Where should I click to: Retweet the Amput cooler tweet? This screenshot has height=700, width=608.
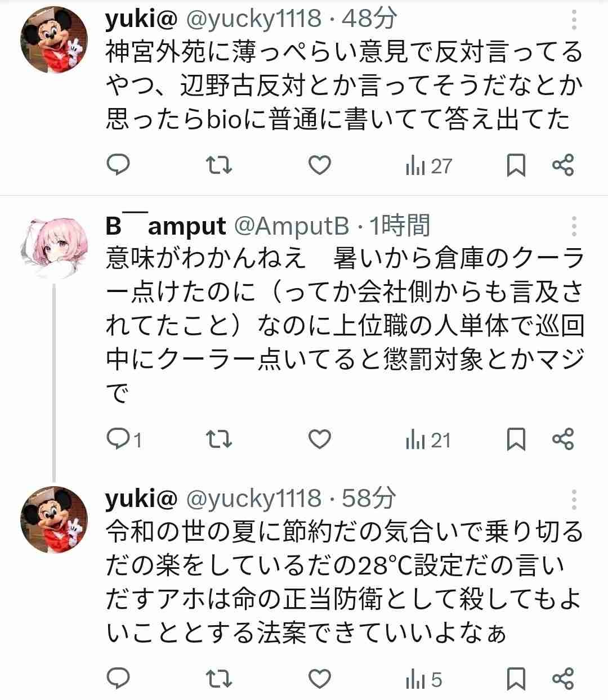[x=218, y=439]
